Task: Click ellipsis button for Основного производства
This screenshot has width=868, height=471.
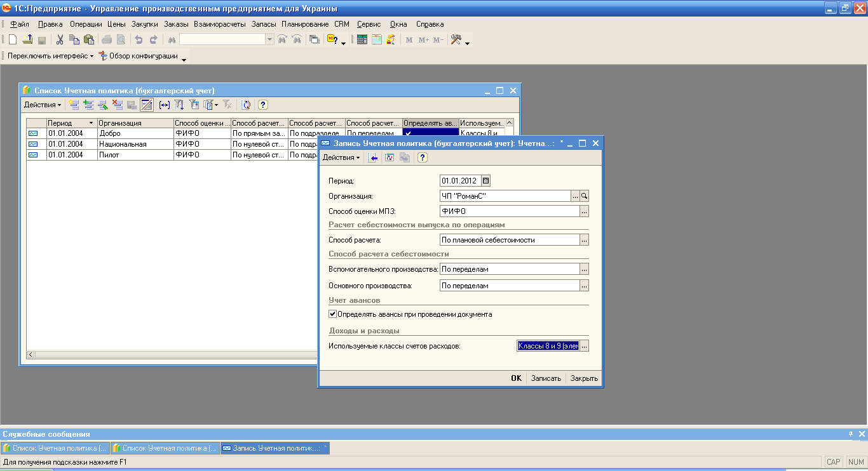Action: pos(585,286)
